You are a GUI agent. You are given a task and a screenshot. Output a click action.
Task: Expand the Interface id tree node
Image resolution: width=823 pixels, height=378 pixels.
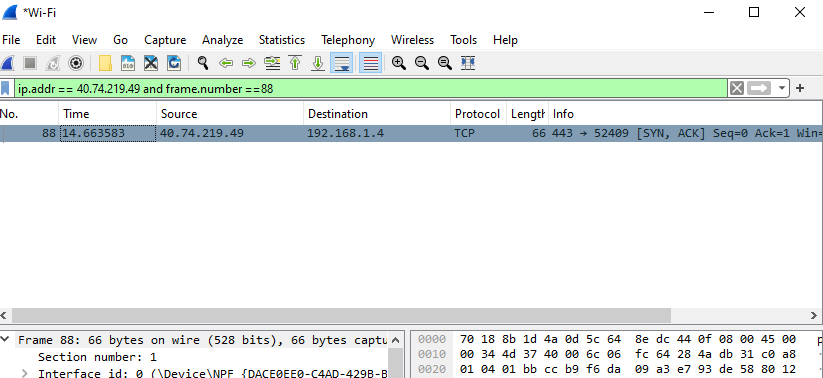coord(25,373)
